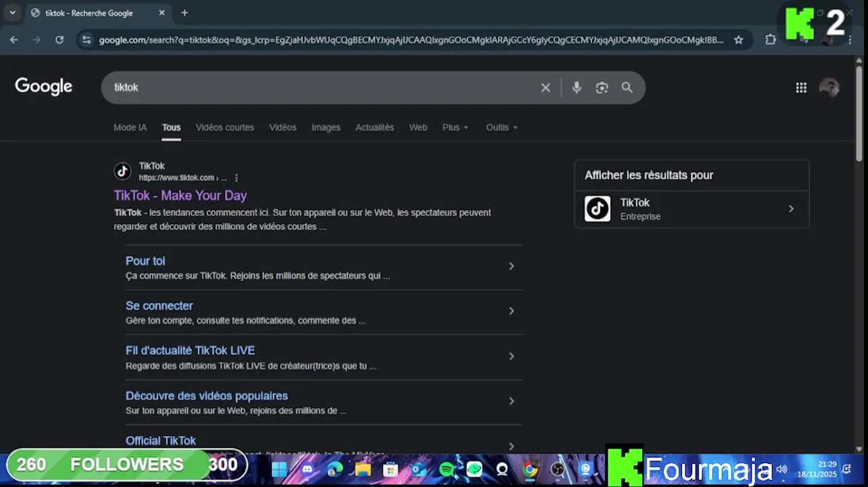Click the TikTok favicon in first result

[122, 171]
